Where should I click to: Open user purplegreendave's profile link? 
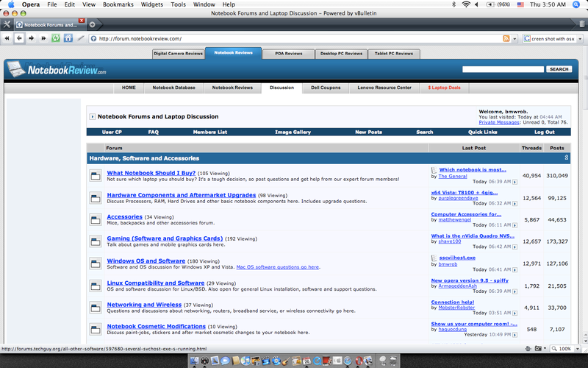tap(458, 198)
